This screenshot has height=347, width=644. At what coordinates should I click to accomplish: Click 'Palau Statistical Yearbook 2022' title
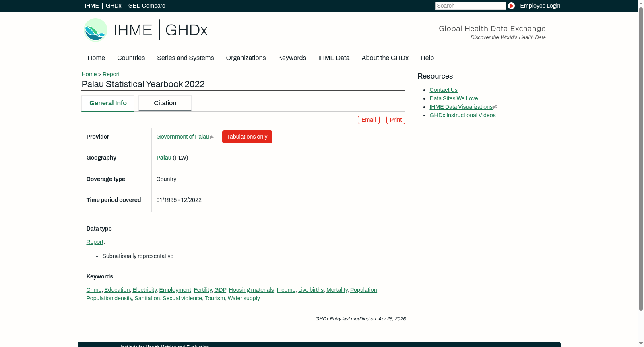point(143,84)
